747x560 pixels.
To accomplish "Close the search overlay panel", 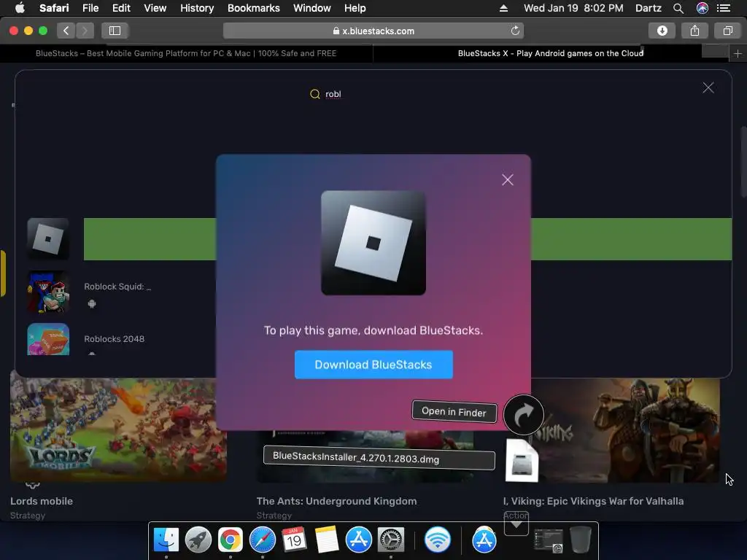I will point(708,87).
